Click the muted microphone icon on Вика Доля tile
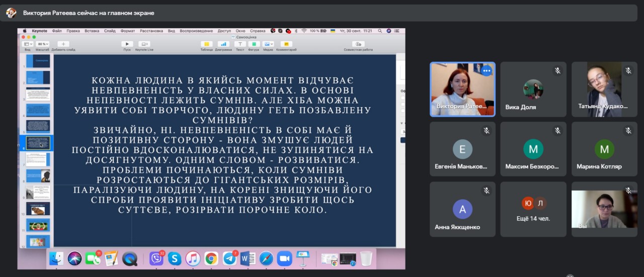The height and width of the screenshot is (277, 644). pos(557,71)
